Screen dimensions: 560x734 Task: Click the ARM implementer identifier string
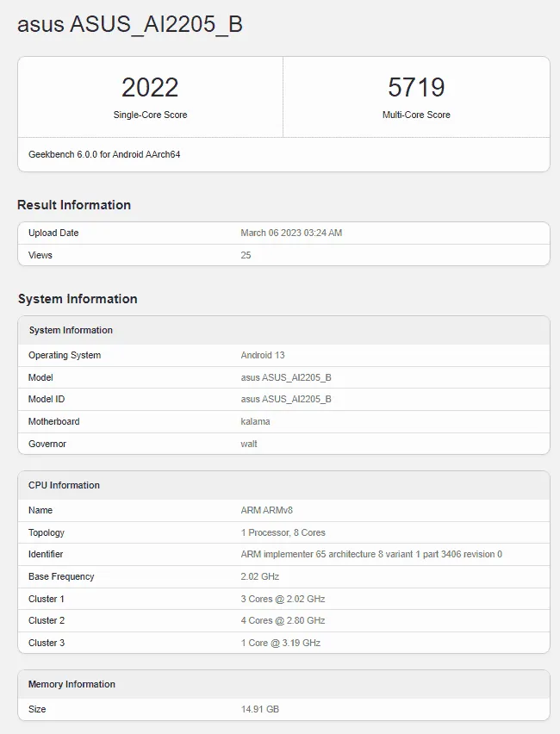[x=370, y=554]
